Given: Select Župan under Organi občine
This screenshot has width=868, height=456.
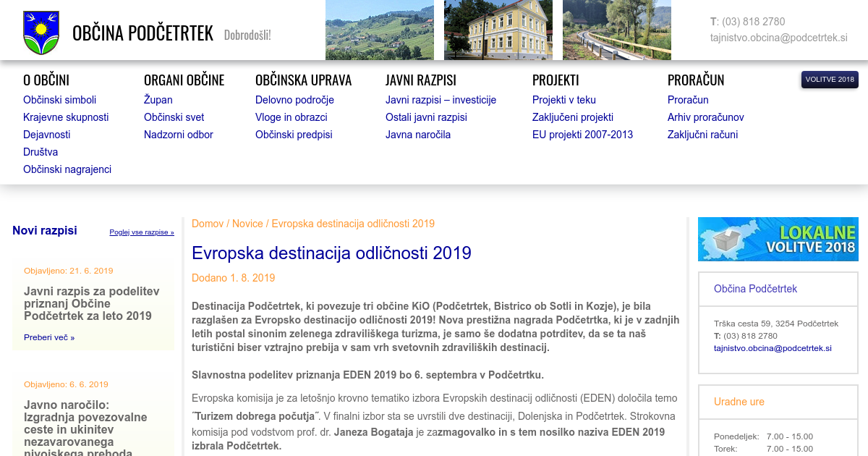Looking at the screenshot, I should (x=158, y=100).
